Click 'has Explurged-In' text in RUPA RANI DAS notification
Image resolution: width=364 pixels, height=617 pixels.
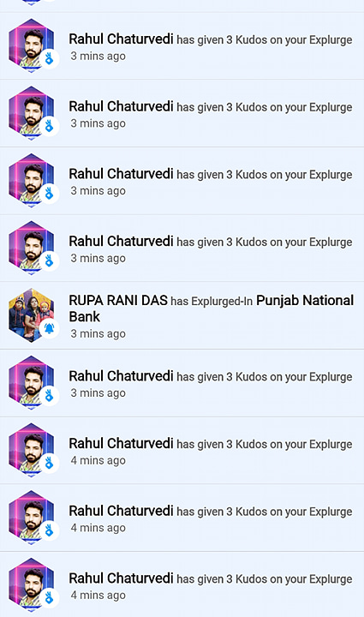pos(212,302)
